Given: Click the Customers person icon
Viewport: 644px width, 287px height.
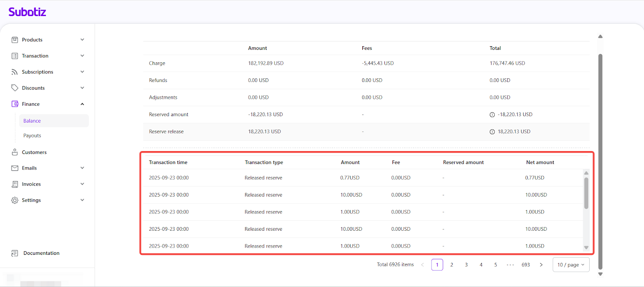Looking at the screenshot, I should point(15,152).
